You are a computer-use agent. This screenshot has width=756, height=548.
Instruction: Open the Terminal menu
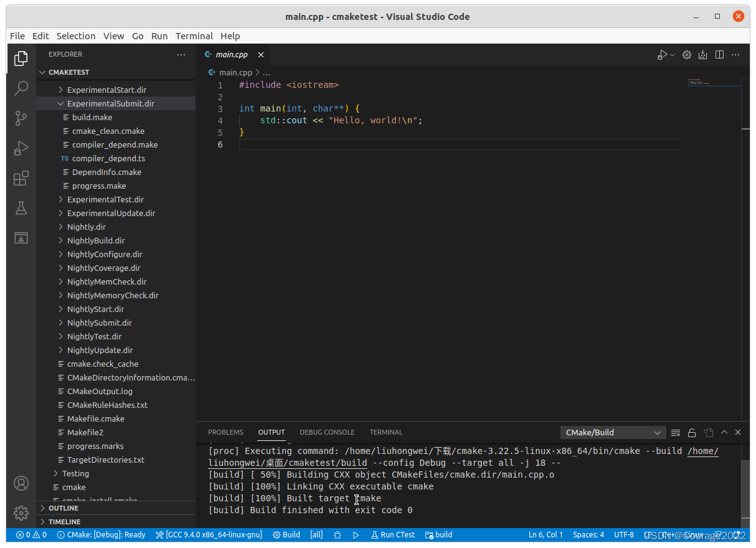(194, 36)
